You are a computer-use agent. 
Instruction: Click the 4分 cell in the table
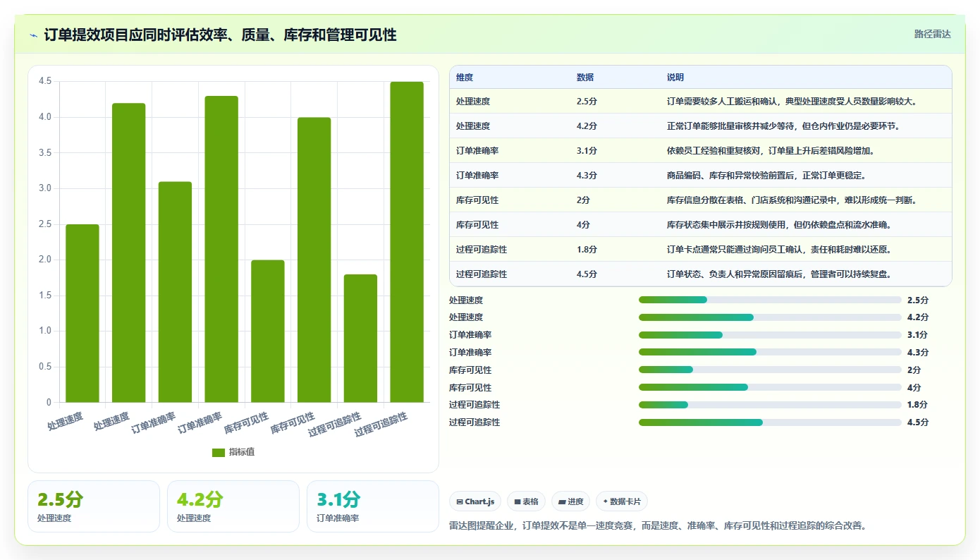(583, 225)
